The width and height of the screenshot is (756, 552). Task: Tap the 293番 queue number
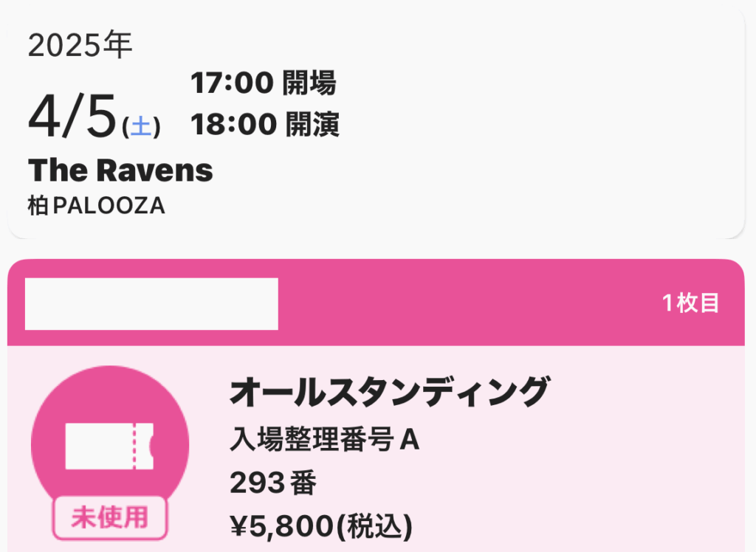pos(273,483)
